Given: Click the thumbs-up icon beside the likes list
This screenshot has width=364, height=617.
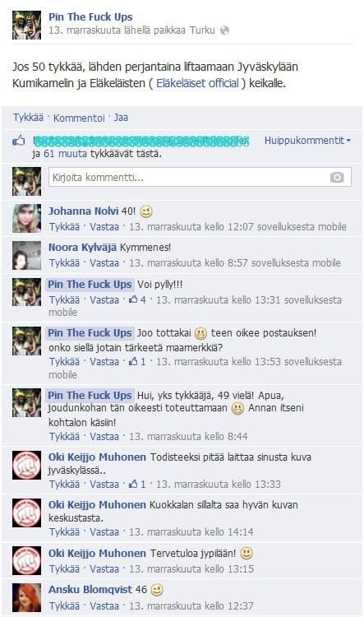Looking at the screenshot, I should pos(19,140).
